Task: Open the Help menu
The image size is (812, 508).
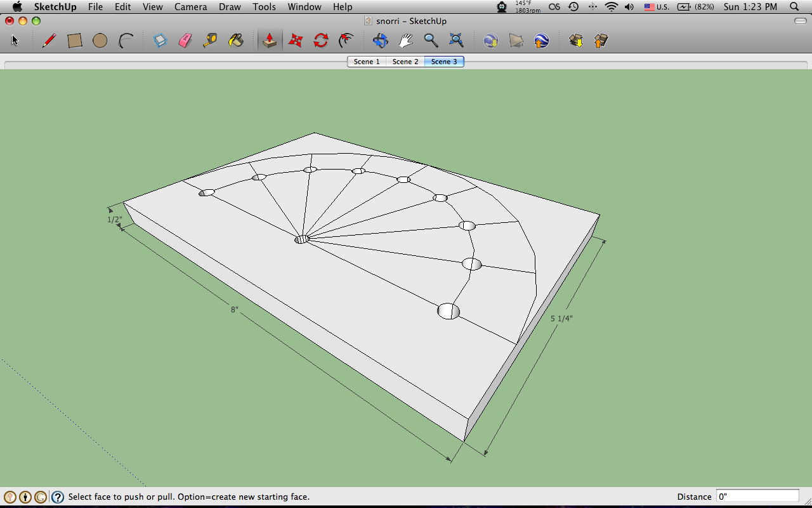Action: click(343, 7)
